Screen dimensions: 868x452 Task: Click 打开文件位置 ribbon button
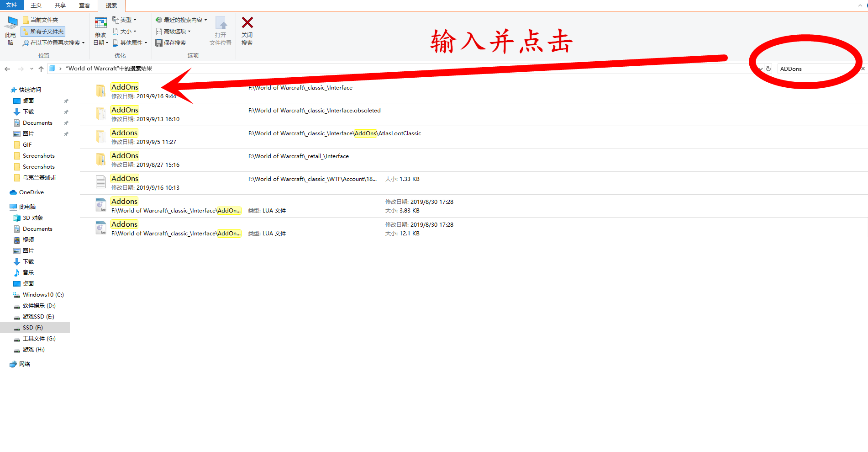coord(221,31)
